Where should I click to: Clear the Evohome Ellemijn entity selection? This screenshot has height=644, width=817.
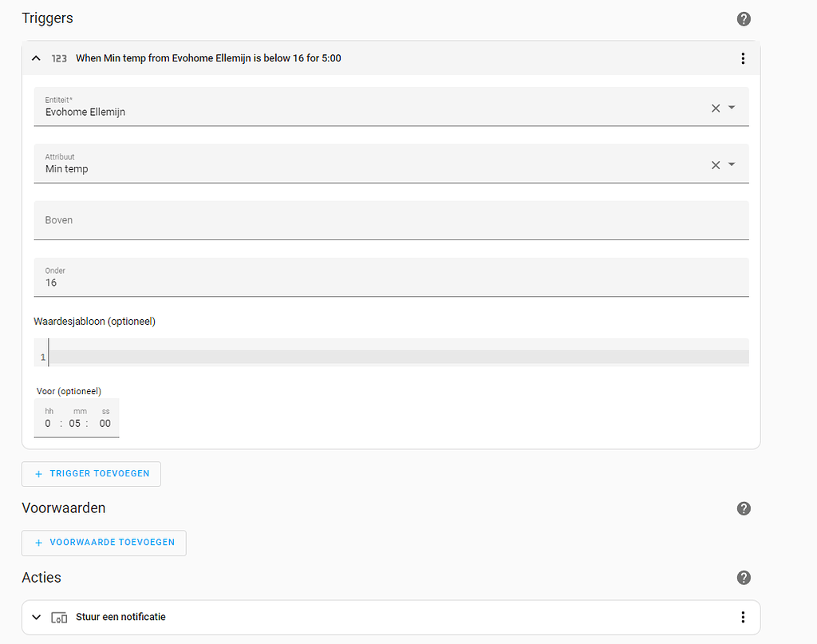(x=716, y=108)
